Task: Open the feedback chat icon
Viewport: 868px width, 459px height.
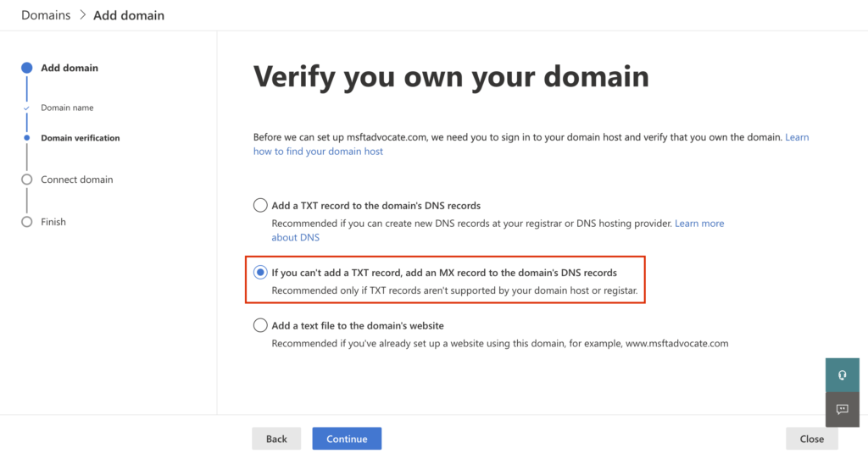Action: [x=842, y=409]
